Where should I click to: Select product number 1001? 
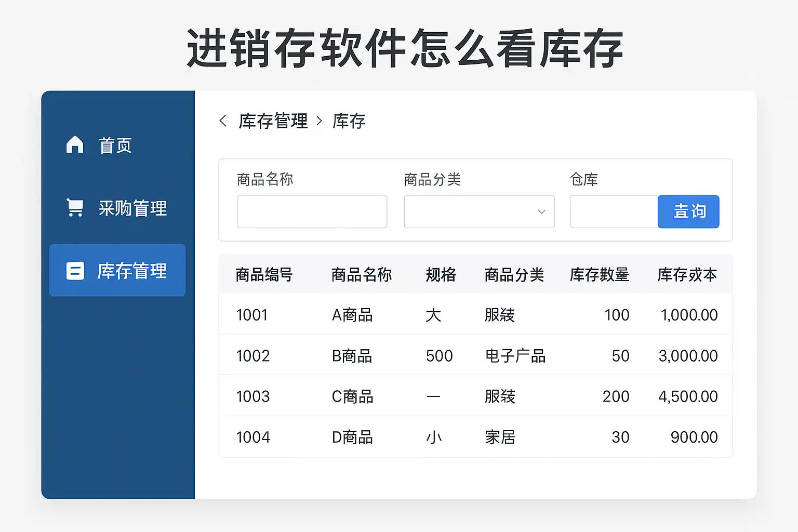[x=252, y=315]
